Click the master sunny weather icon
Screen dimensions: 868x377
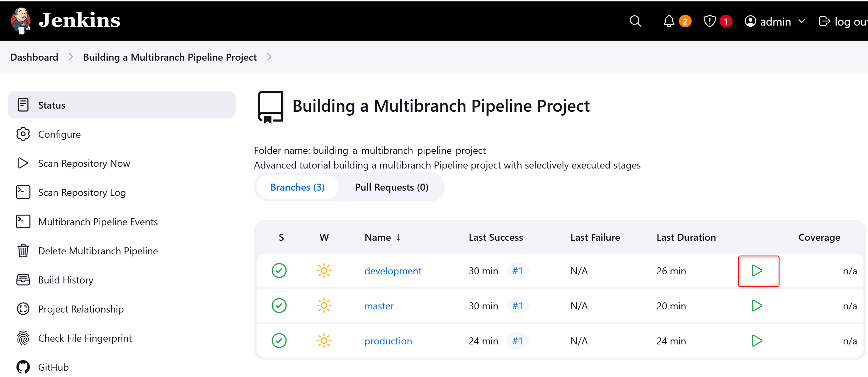click(324, 306)
